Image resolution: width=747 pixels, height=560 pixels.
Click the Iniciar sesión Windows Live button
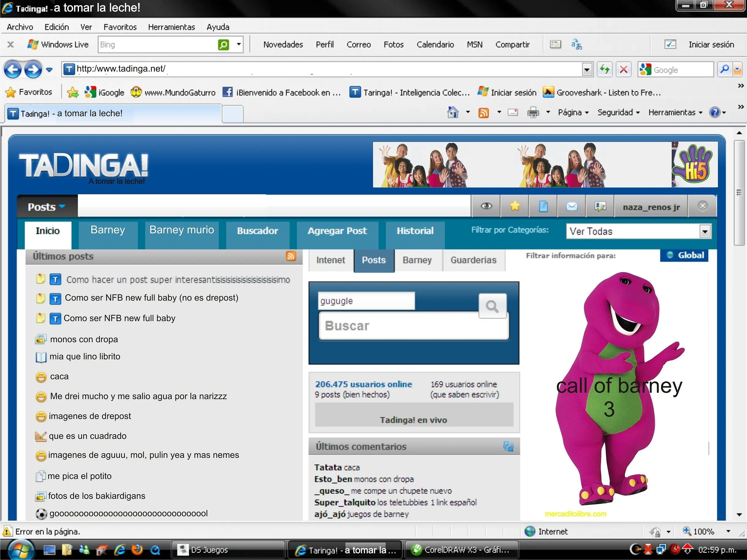(x=711, y=45)
